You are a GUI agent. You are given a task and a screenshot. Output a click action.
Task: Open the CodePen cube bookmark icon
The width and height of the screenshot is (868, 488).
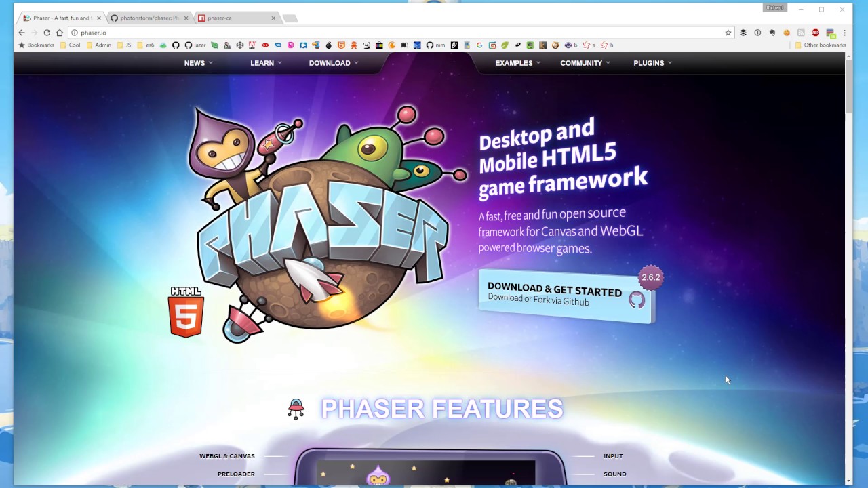(x=240, y=45)
